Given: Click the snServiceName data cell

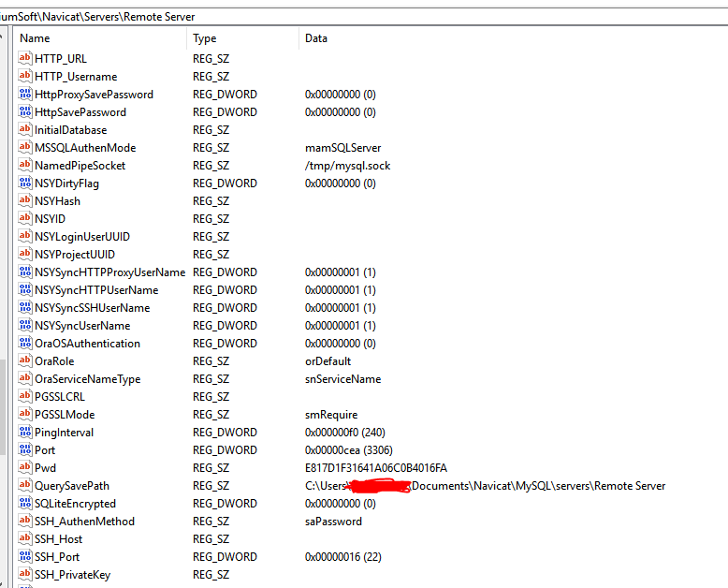Looking at the screenshot, I should point(342,379).
